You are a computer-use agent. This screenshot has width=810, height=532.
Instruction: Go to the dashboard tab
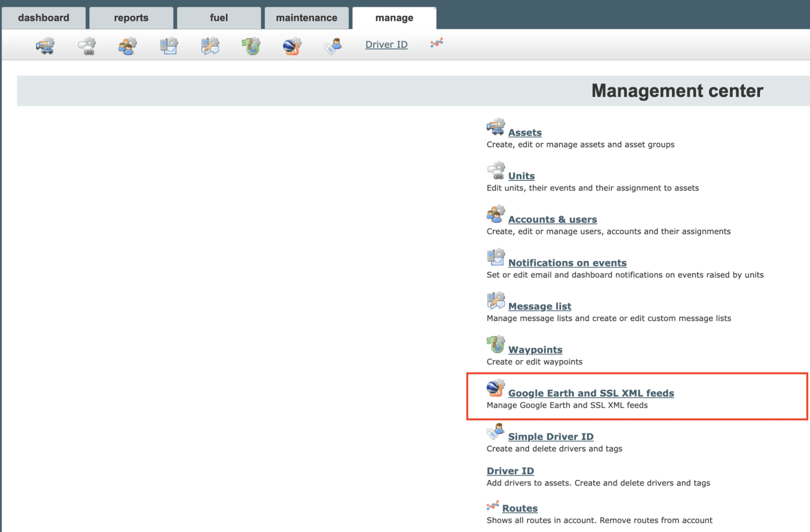[44, 17]
